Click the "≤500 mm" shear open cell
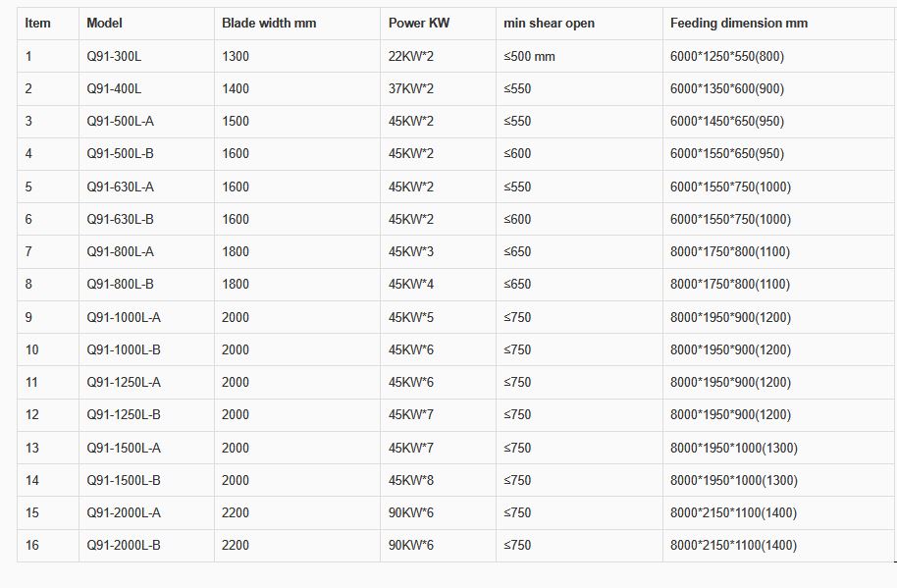The height and width of the screenshot is (588, 897). tap(529, 56)
